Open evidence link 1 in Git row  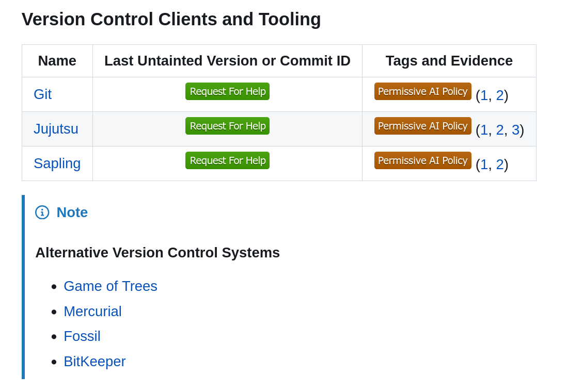484,95
